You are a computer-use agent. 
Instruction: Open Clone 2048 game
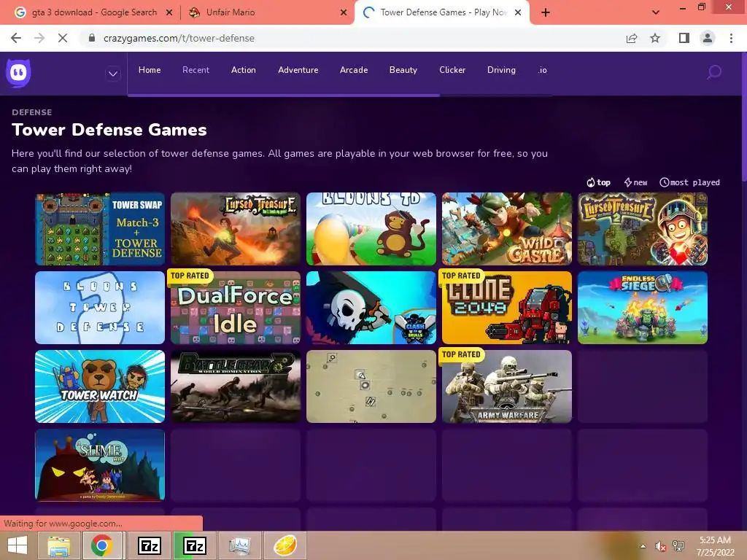507,308
